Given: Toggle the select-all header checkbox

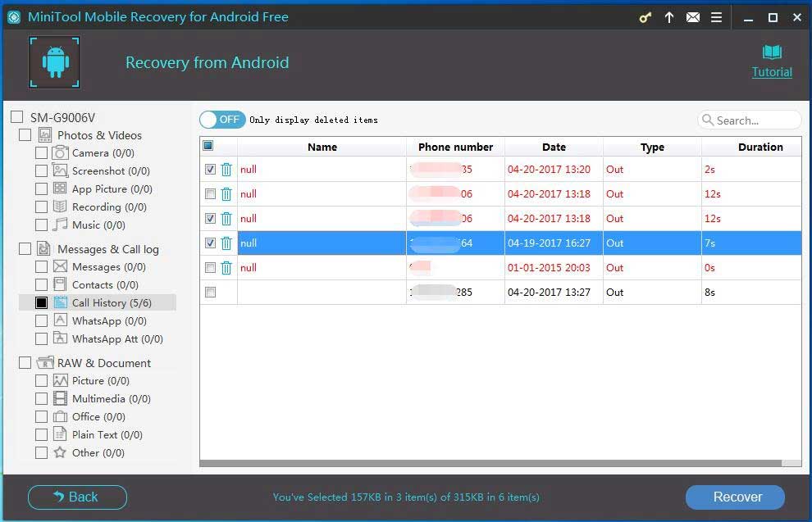Looking at the screenshot, I should click(208, 145).
